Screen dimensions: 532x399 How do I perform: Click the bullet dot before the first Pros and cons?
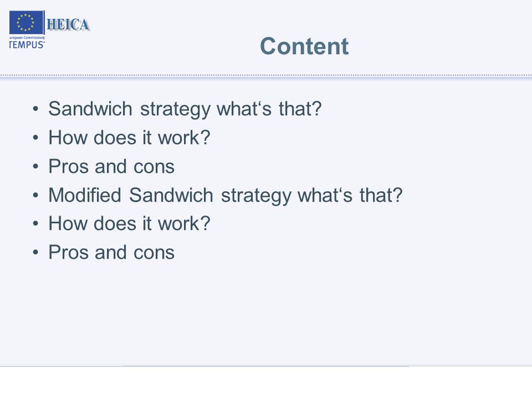(35, 167)
